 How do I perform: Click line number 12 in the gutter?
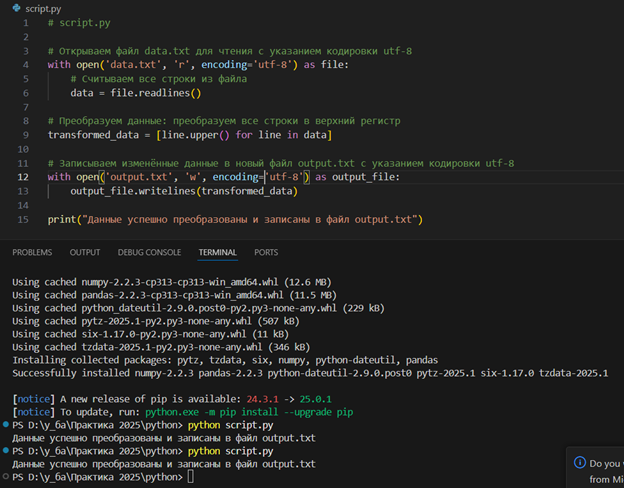pos(24,176)
